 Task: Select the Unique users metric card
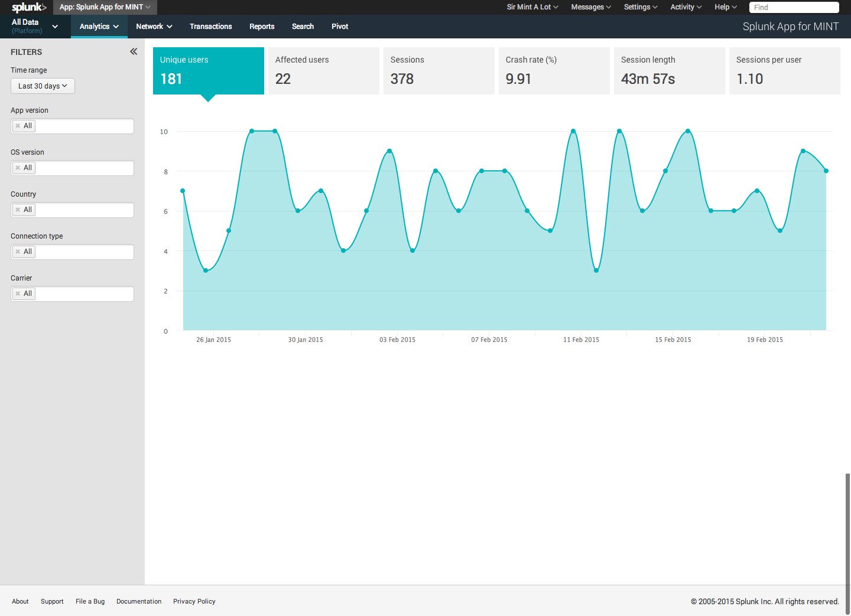pos(209,71)
